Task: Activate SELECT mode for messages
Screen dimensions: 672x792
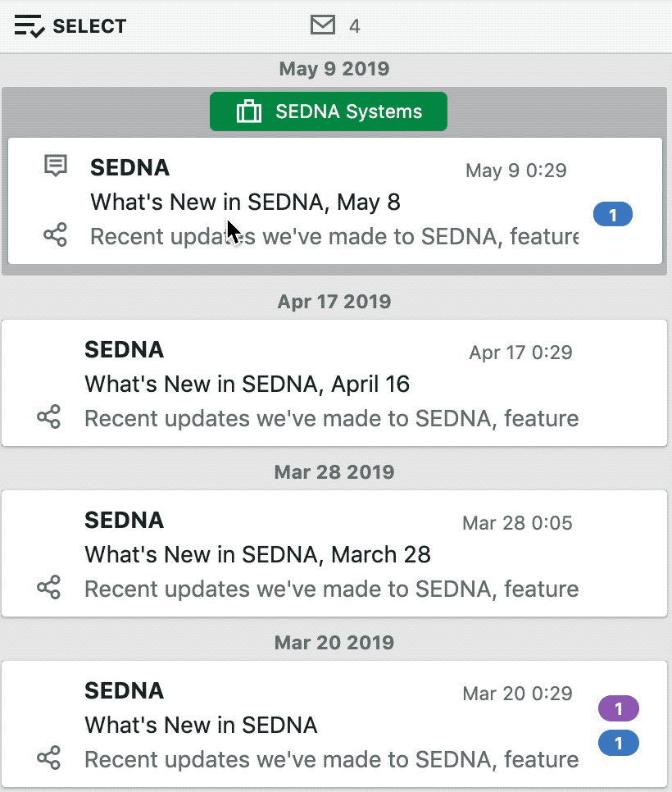Action: click(x=70, y=26)
